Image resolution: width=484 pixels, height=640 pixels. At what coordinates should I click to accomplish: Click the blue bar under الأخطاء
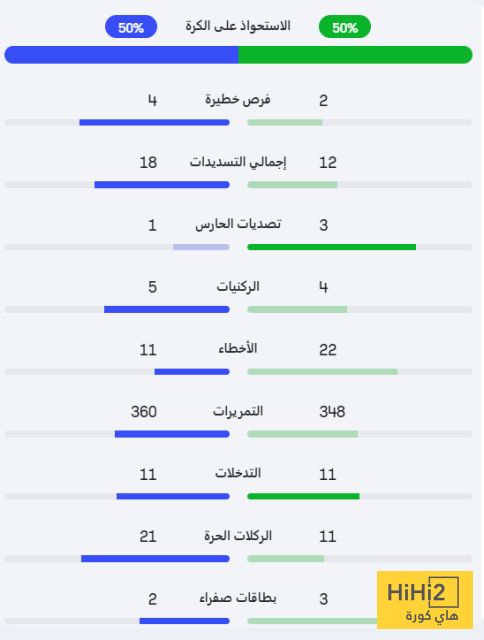coord(192,372)
